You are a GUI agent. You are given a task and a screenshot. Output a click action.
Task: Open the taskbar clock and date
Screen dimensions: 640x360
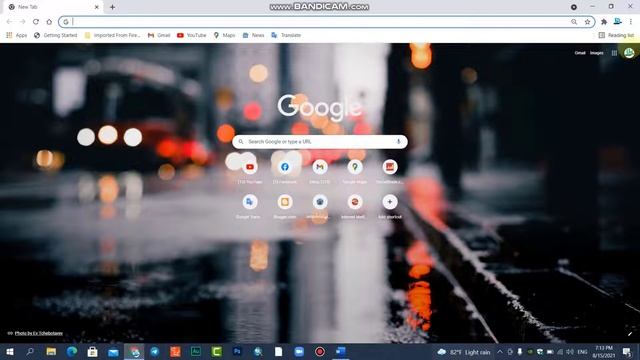604,352
